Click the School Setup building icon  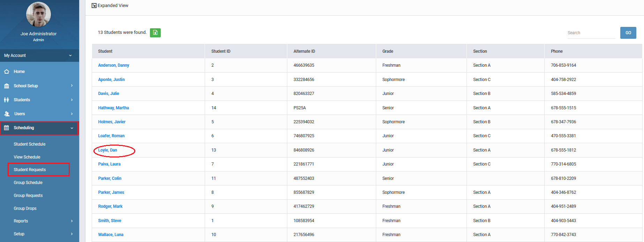tap(7, 86)
